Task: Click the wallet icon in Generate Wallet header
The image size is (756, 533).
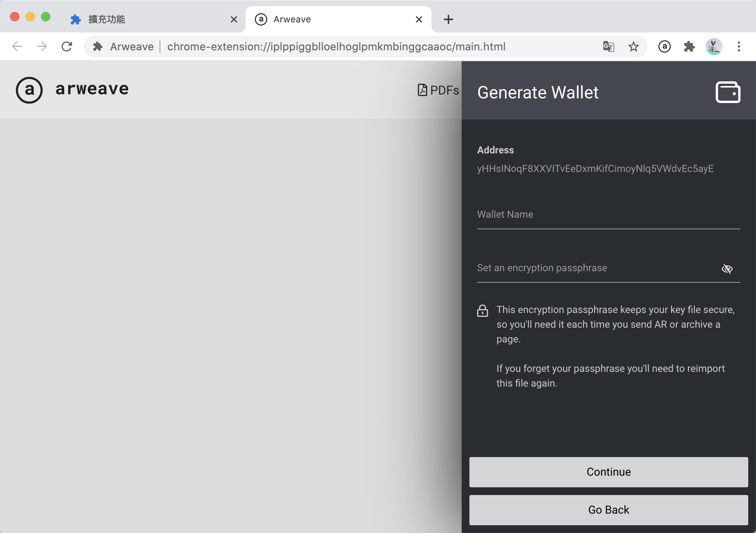Action: (x=728, y=92)
